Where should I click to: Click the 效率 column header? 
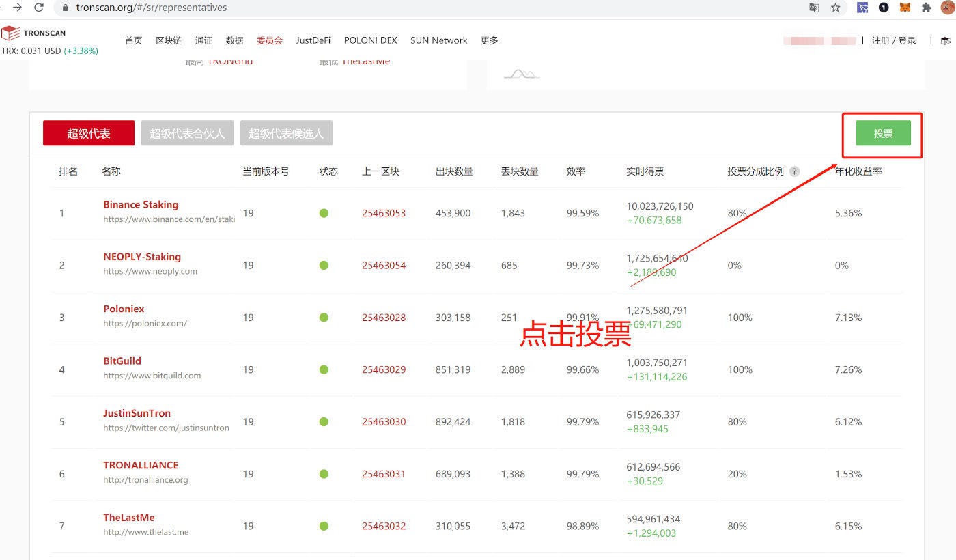(x=576, y=171)
